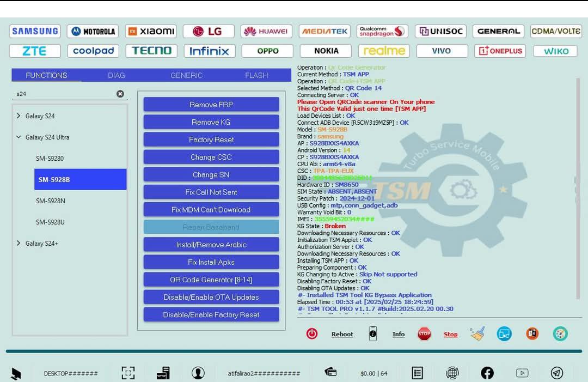Open the phone info icon beside Reboot

coord(373,334)
